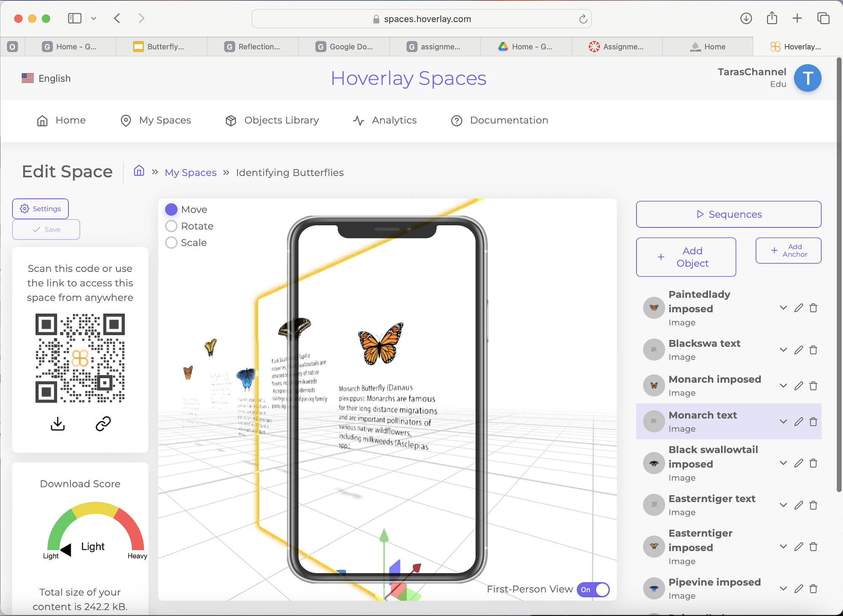Toggle Safari sidebar

[x=75, y=18]
